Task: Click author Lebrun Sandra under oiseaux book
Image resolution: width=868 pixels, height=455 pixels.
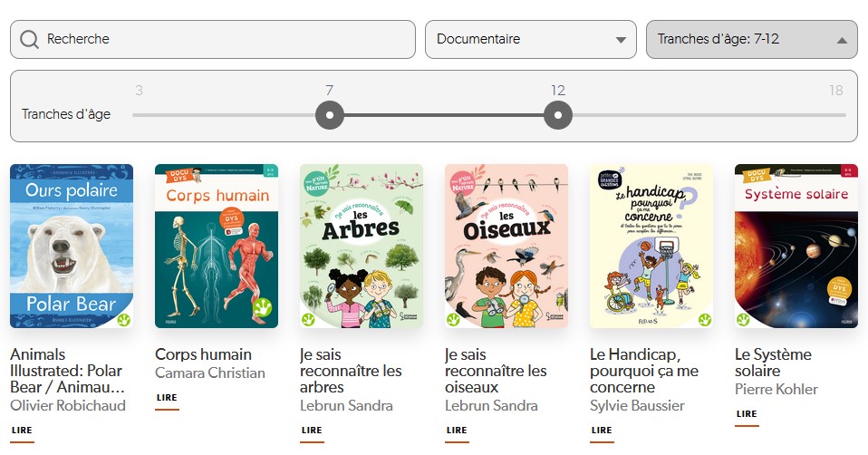Action: pos(492,406)
